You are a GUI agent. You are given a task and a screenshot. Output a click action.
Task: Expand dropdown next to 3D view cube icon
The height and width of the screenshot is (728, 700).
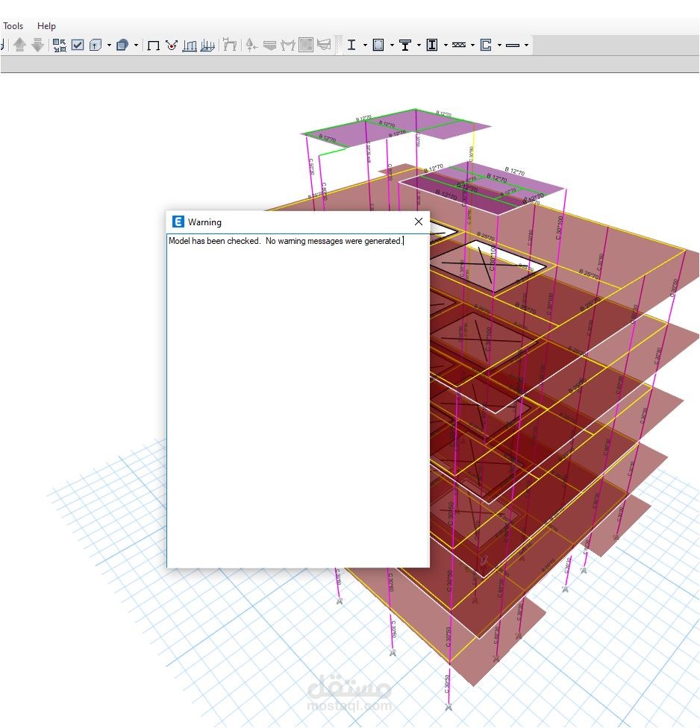[x=109, y=45]
